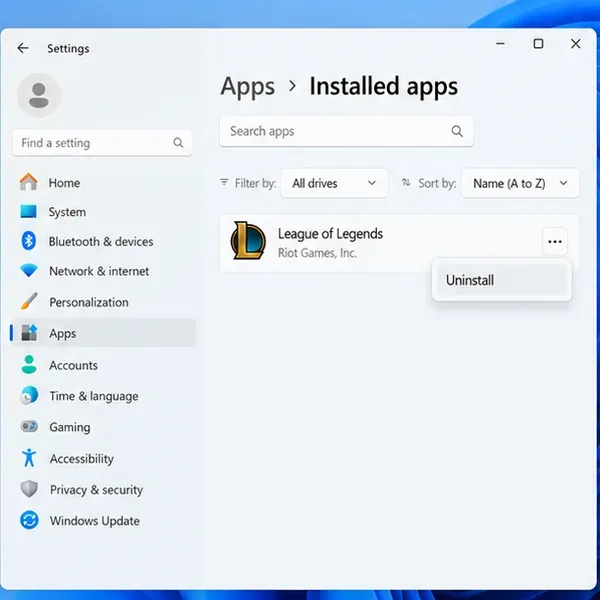Click the Accessibility figure icon
The height and width of the screenshot is (600, 600).
click(x=29, y=458)
